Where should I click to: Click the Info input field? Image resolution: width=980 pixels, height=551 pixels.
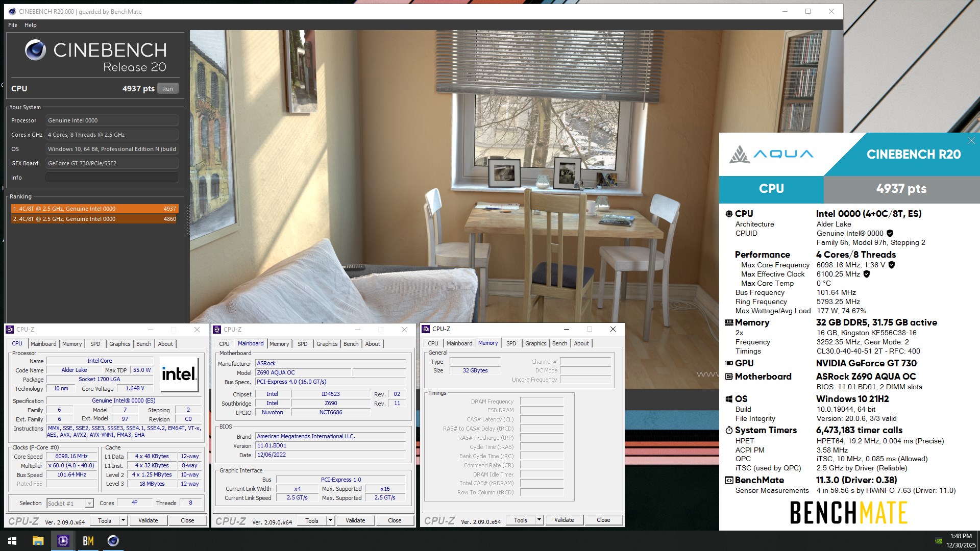pyautogui.click(x=112, y=178)
